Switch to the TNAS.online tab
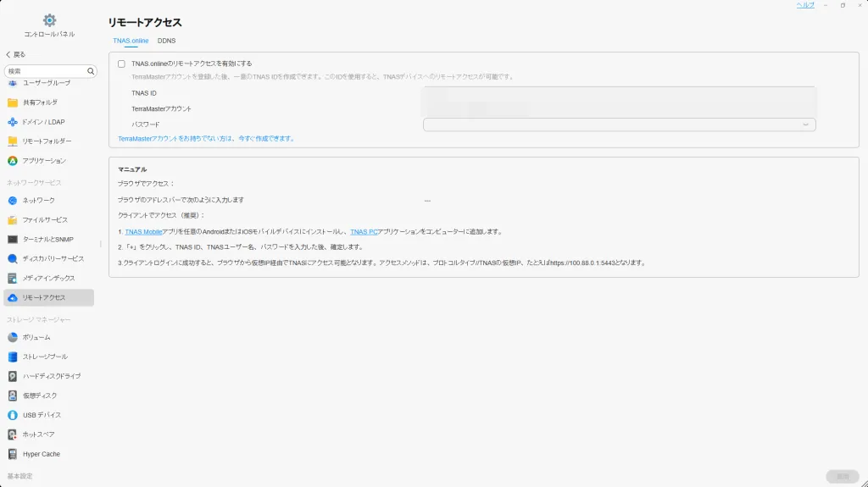This screenshot has width=868, height=487. coord(131,41)
